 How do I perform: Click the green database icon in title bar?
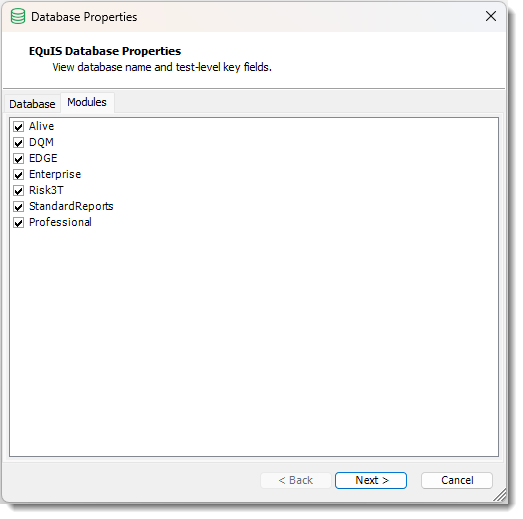(x=18, y=16)
